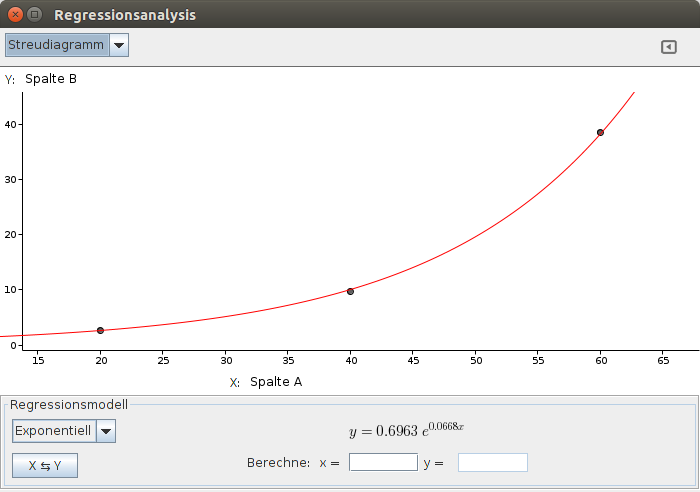700x492 pixels.
Task: Click the Berechne label
Action: click(x=279, y=463)
